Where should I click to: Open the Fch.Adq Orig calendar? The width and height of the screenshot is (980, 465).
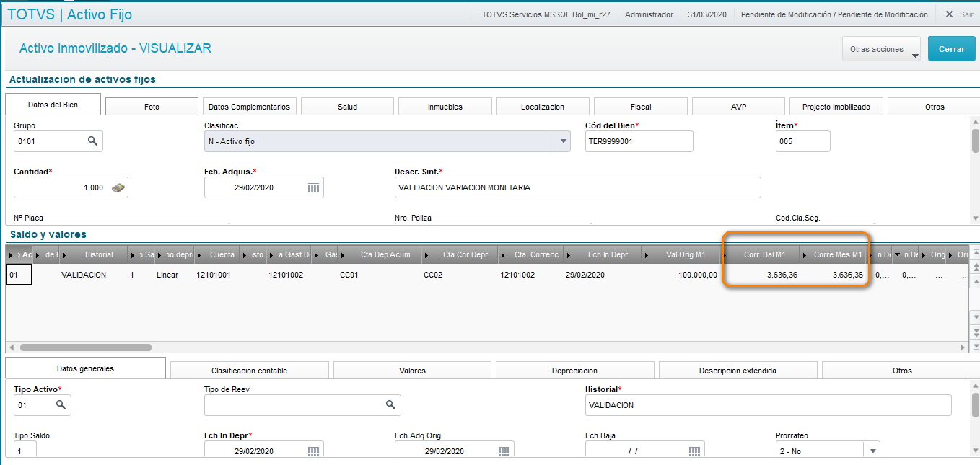(504, 451)
